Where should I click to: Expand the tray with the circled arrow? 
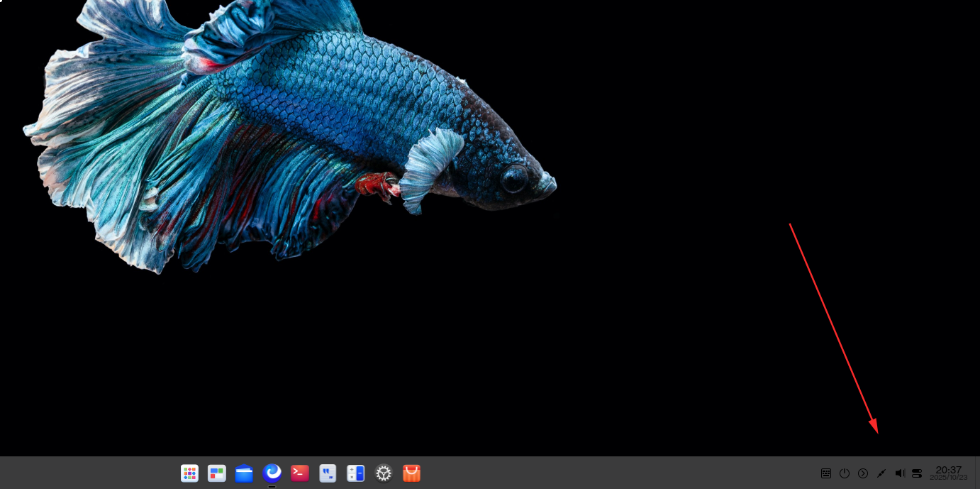tap(863, 473)
